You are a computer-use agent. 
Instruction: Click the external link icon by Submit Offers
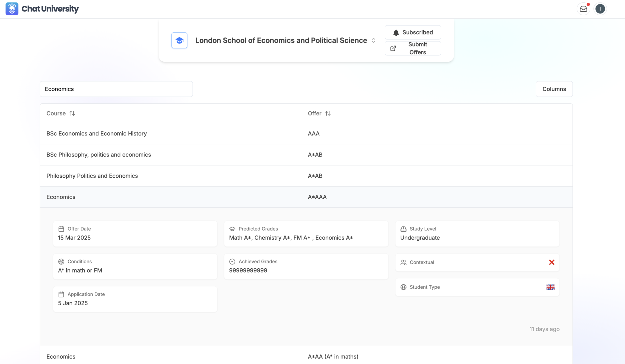coord(393,48)
